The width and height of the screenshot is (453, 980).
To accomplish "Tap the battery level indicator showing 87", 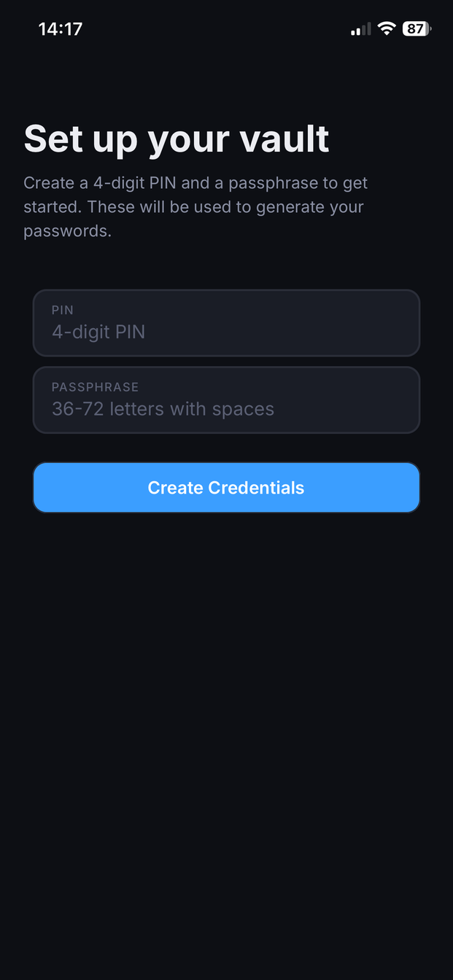I will pyautogui.click(x=417, y=29).
